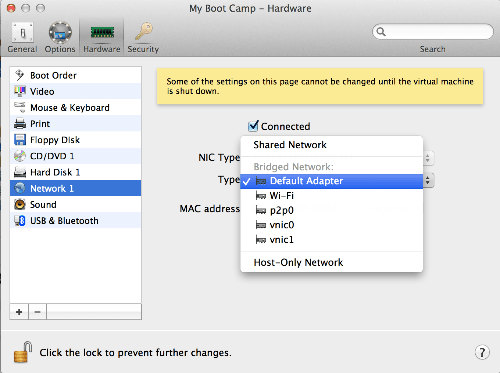Open the NIC Type dropdown arrows
This screenshot has height=373, width=500.
point(428,158)
